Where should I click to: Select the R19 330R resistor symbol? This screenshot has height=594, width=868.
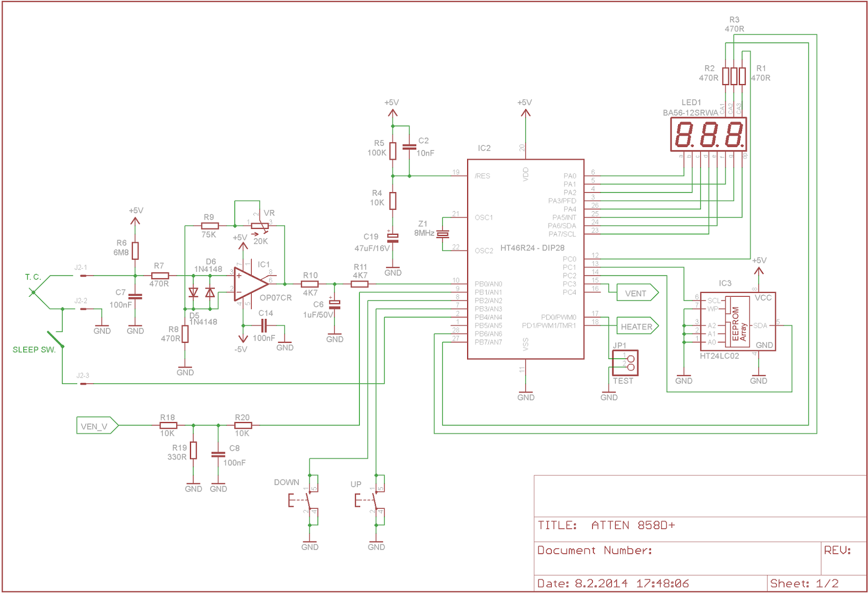click(193, 450)
